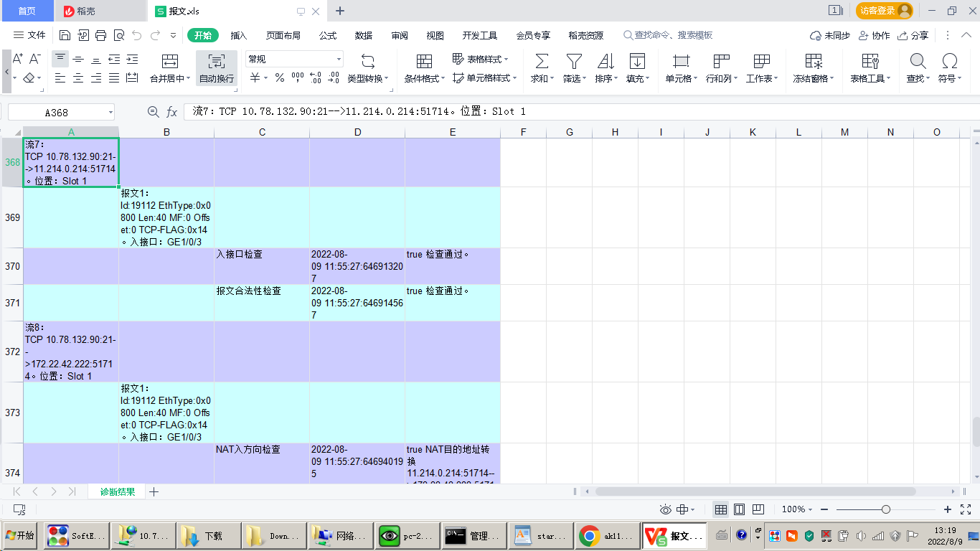Click the increase decimal places icon

316,77
